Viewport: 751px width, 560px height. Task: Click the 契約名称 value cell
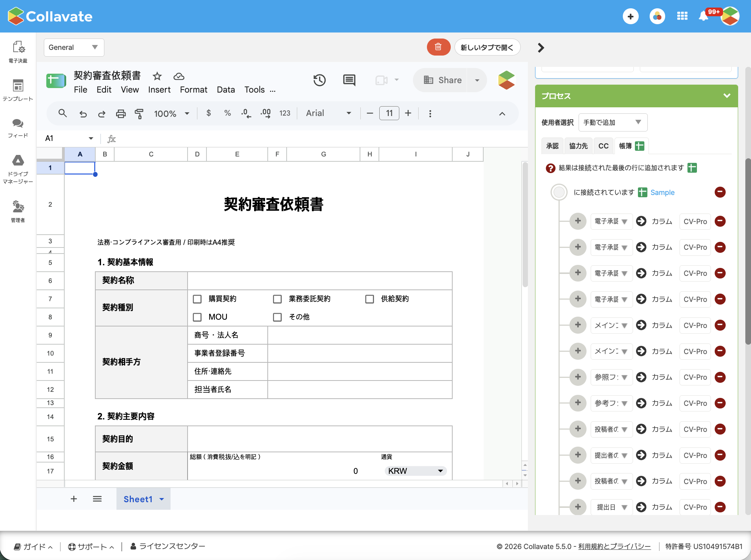click(x=320, y=280)
